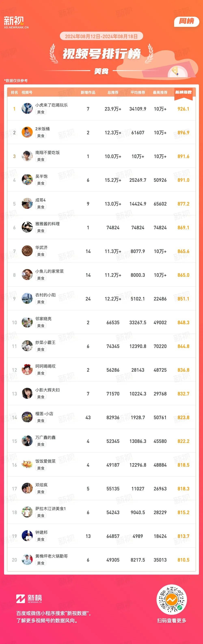Screen dimensions: 203x644
Task: Select the 华武济 round logo avatar
Action: [x=27, y=251]
